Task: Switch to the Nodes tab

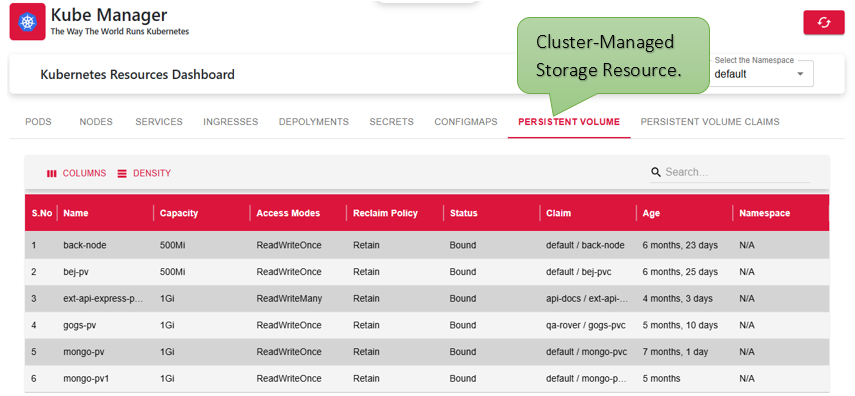Action: pyautogui.click(x=96, y=122)
